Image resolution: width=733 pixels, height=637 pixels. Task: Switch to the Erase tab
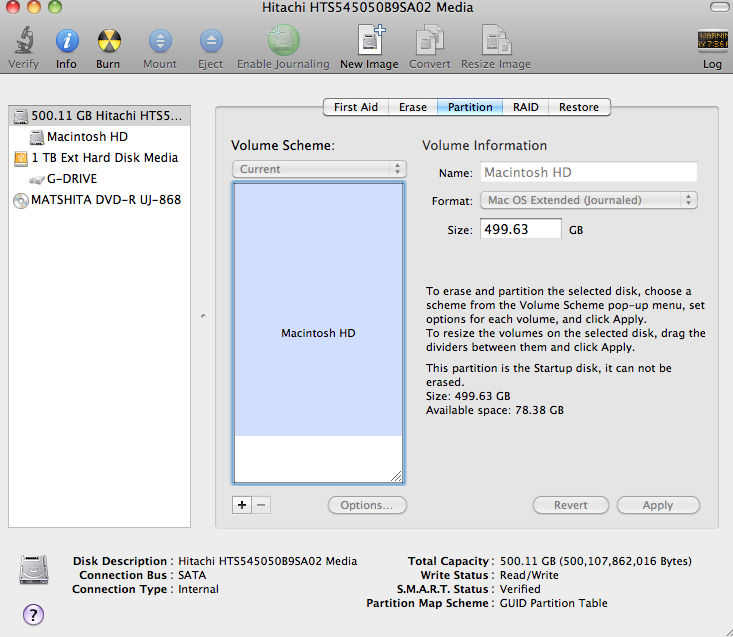click(x=413, y=107)
